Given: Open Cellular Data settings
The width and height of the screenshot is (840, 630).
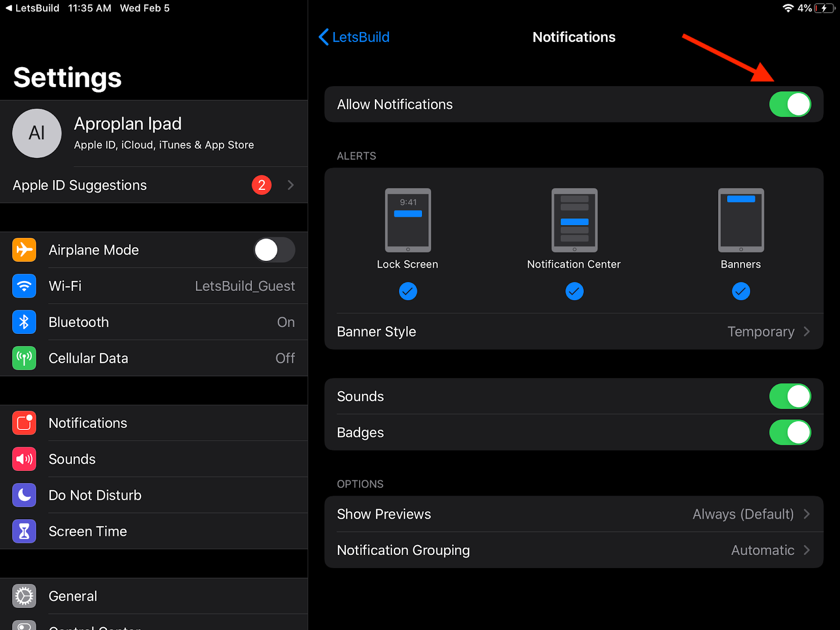Looking at the screenshot, I should [154, 358].
